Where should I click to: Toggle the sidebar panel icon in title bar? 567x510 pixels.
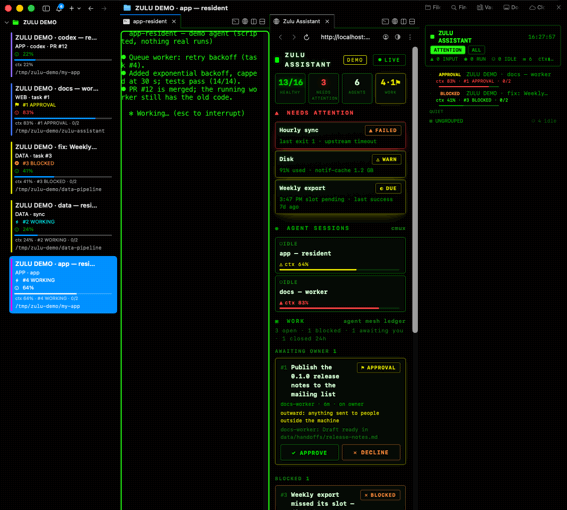46,8
